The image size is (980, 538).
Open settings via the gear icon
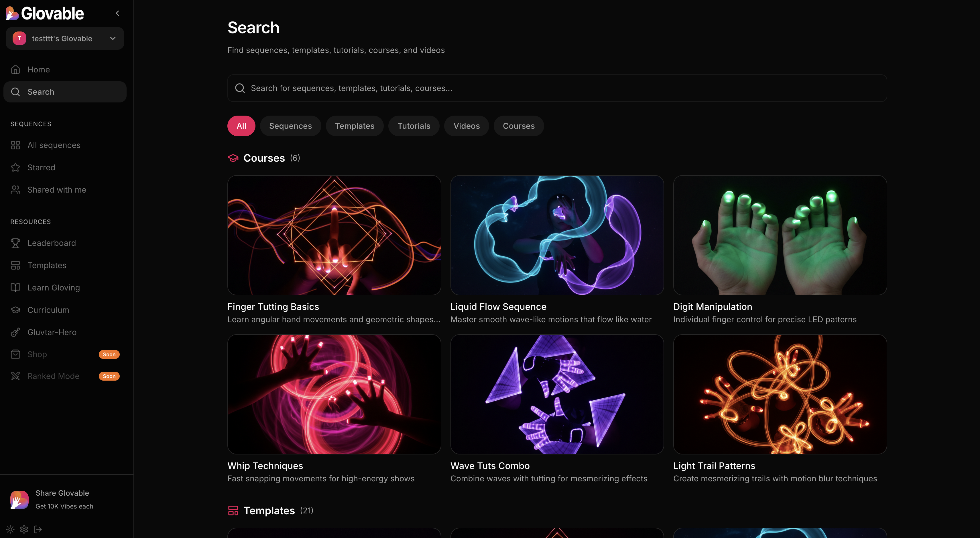(x=24, y=529)
